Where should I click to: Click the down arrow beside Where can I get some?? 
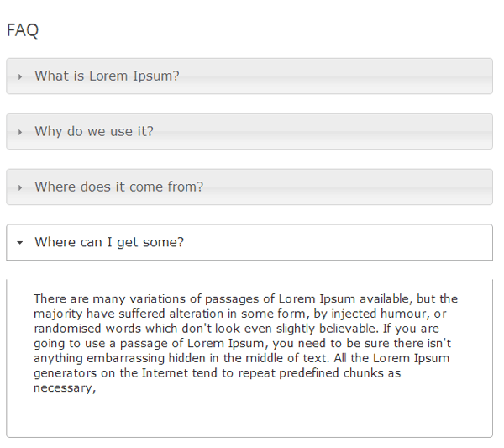pyautogui.click(x=20, y=243)
